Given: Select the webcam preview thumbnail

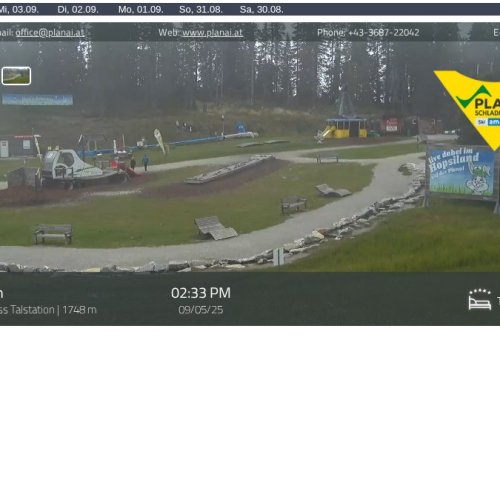Looking at the screenshot, I should (16, 76).
